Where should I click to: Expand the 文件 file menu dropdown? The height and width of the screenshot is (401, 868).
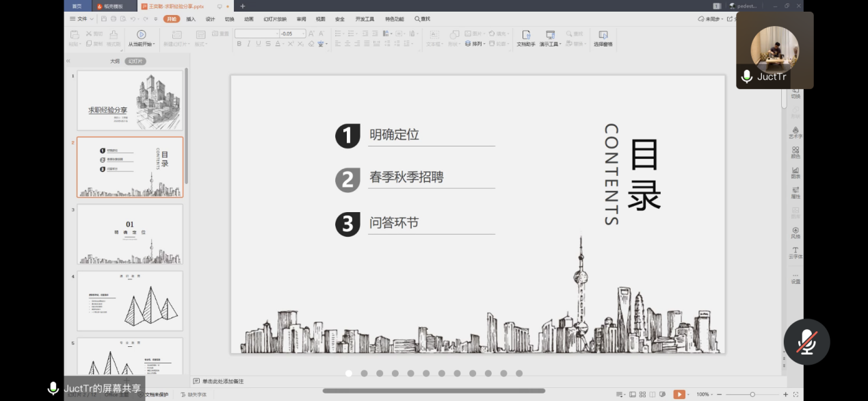point(82,19)
